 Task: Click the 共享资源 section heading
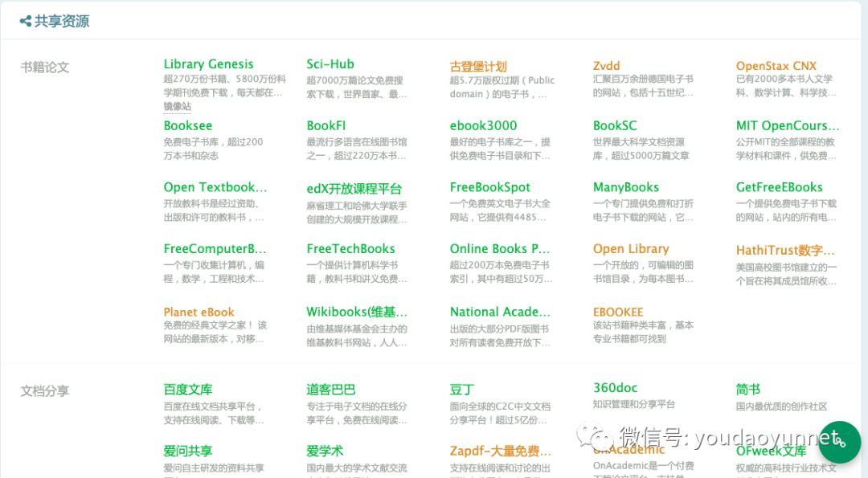click(x=61, y=22)
